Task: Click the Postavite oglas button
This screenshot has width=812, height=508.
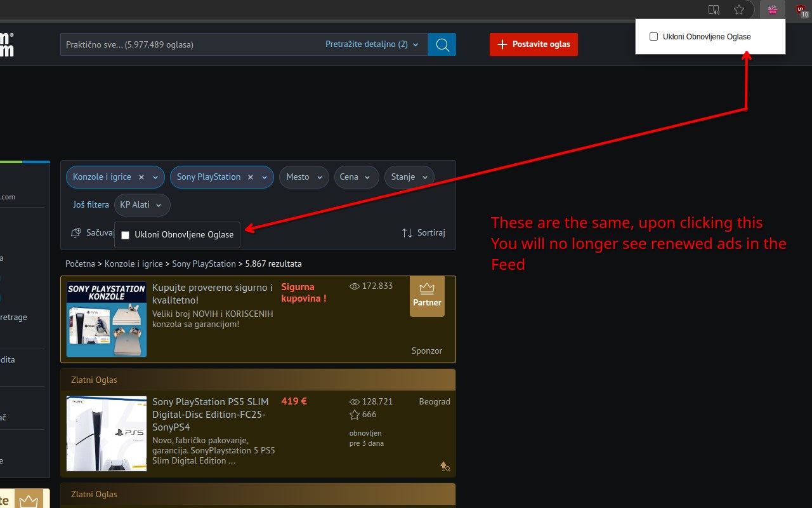Action: click(x=534, y=44)
